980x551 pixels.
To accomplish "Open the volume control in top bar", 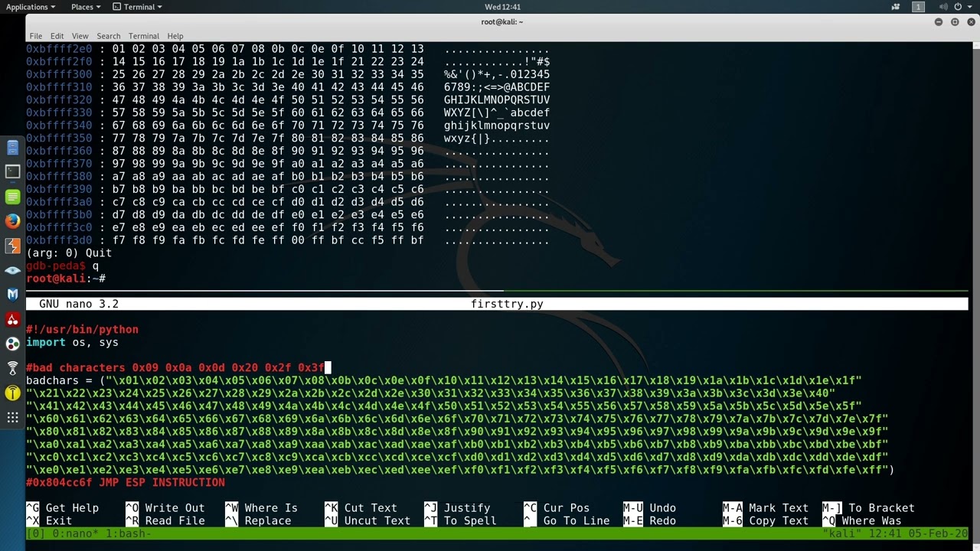I will (942, 7).
